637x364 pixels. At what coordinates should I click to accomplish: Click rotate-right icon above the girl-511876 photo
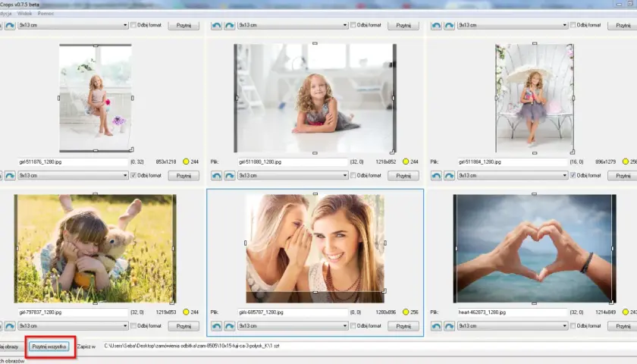click(10, 25)
